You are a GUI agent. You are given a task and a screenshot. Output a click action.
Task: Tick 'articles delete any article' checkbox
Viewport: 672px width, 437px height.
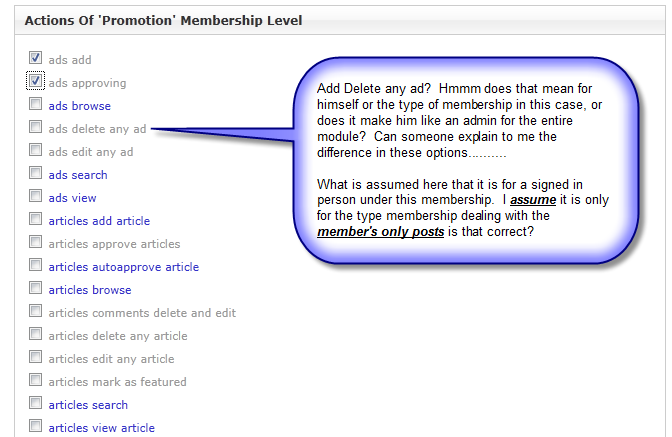[36, 335]
